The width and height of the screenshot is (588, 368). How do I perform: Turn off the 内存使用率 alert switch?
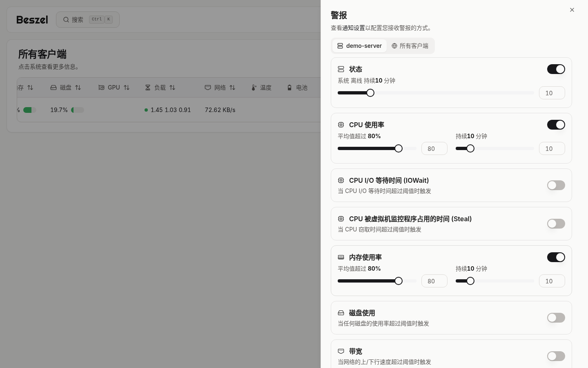pyautogui.click(x=556, y=257)
